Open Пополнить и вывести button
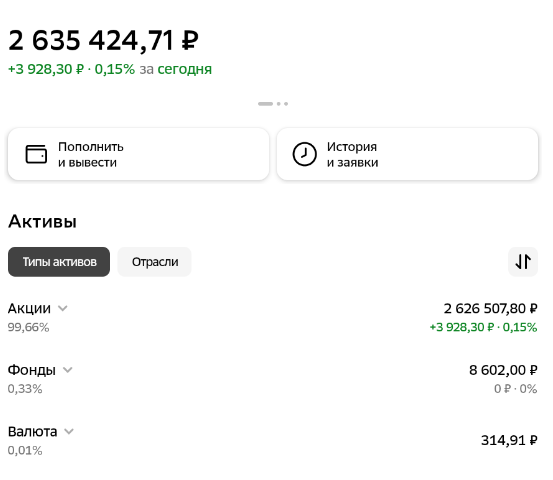 139,154
